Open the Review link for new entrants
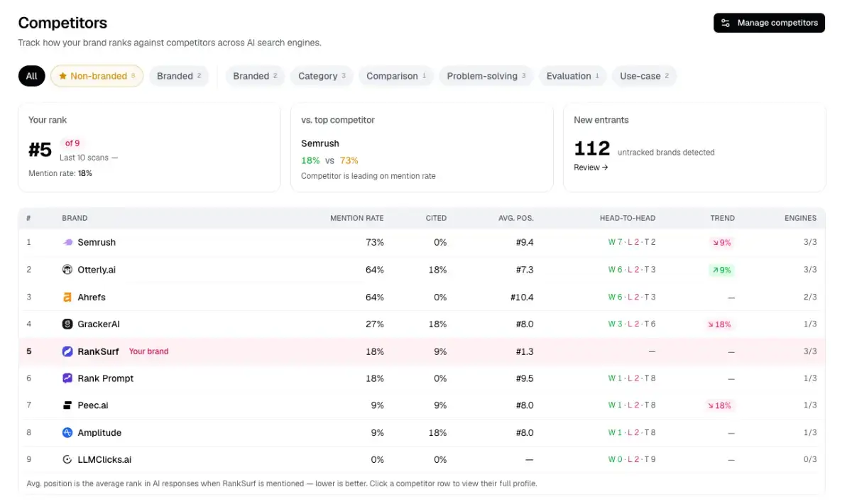 [x=591, y=168]
